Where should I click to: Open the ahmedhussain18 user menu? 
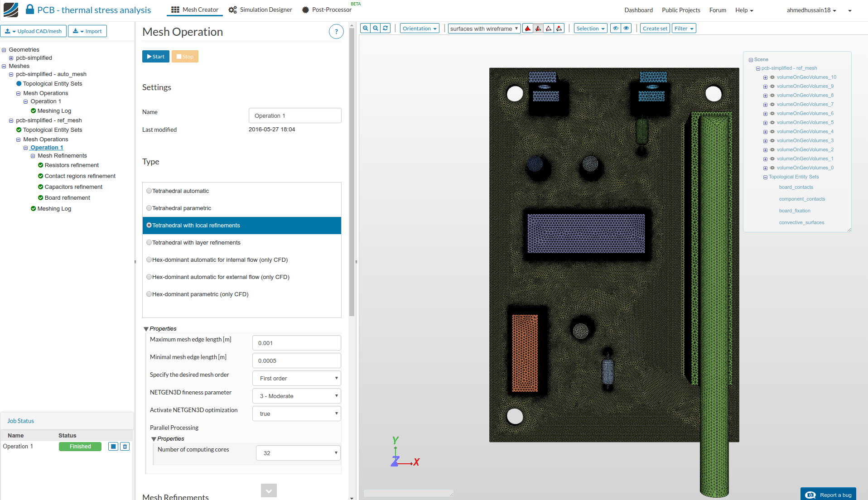(x=811, y=10)
